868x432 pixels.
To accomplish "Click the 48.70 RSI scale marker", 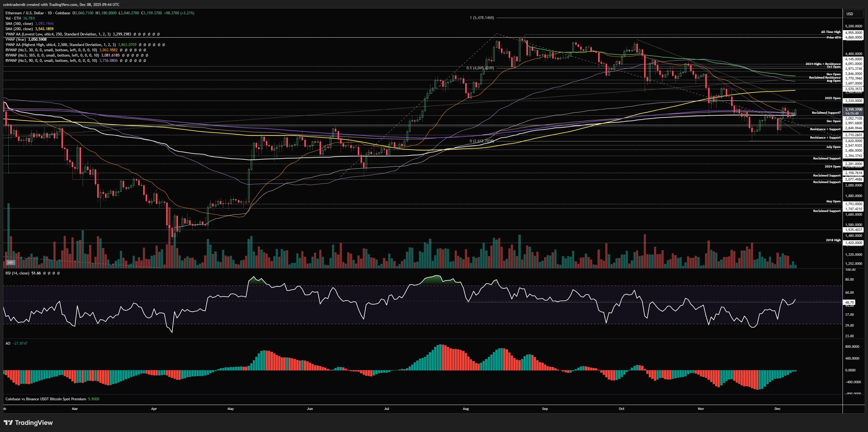I will tap(849, 302).
